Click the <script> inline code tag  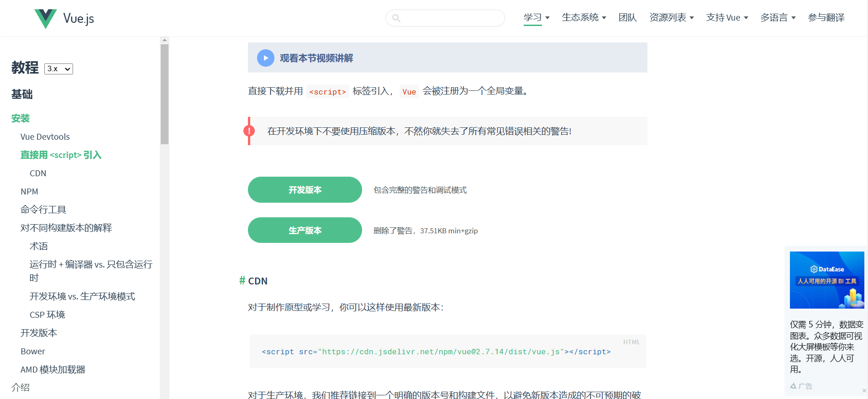click(328, 92)
